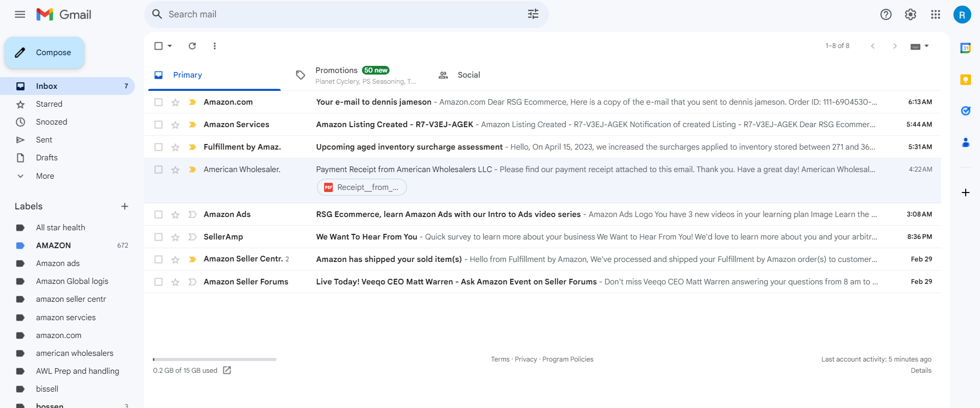
Task: Open the Receipt_from PDF attachment chip
Action: click(362, 187)
